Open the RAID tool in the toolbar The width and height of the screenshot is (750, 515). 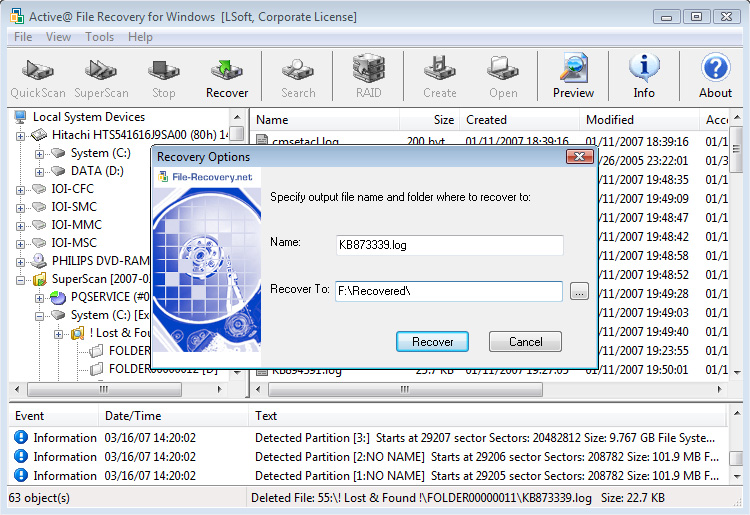[x=368, y=77]
